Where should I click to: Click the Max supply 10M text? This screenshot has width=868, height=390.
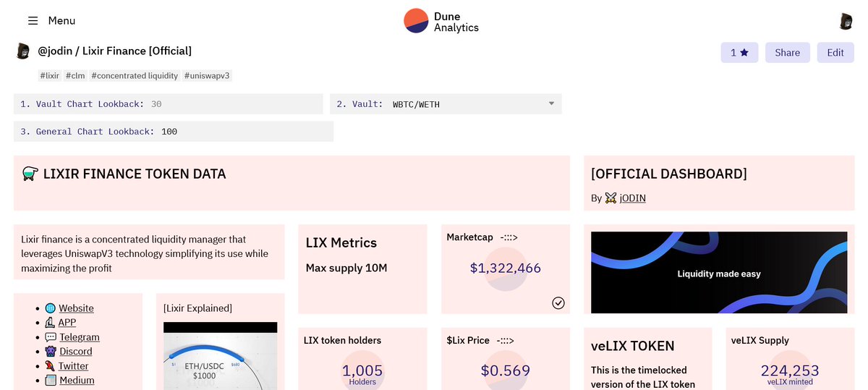[346, 268]
